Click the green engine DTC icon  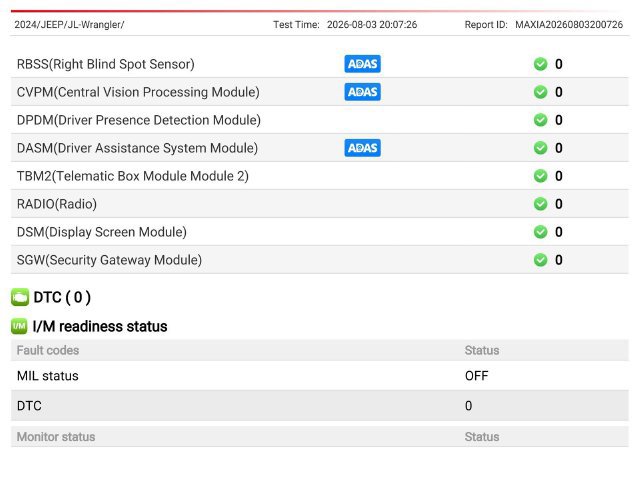(20, 297)
